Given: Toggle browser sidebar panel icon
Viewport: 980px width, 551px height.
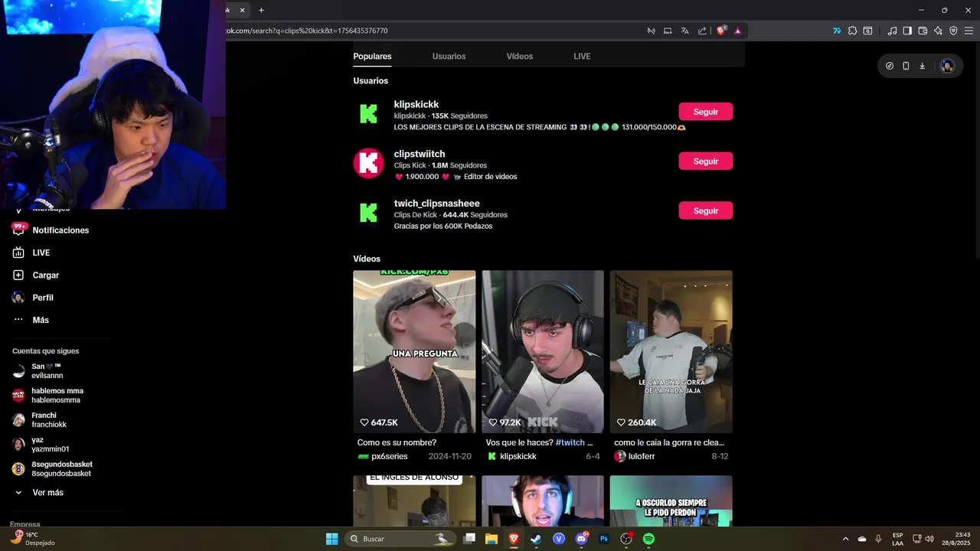Looking at the screenshot, I should (907, 31).
